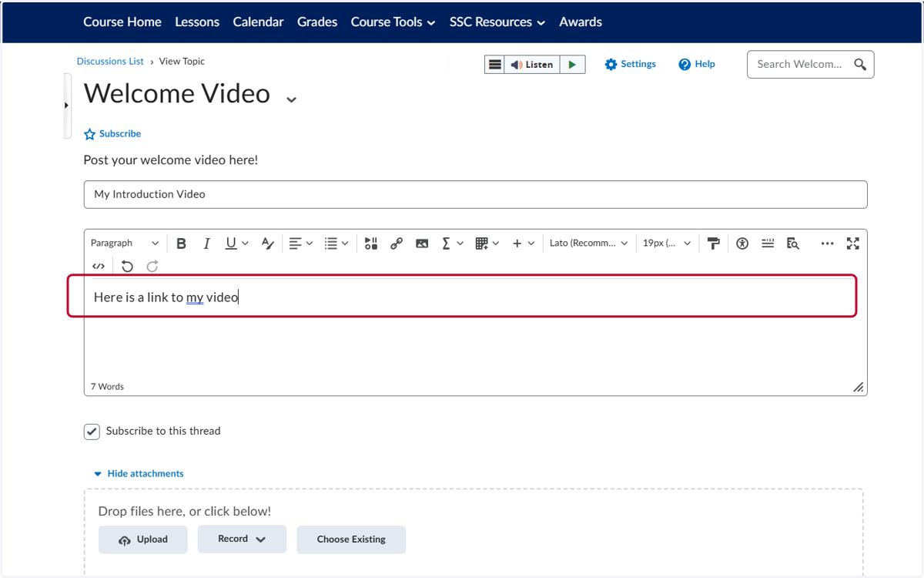Expand equation options dropdown arrow
Image resolution: width=924 pixels, height=578 pixels.
coord(460,244)
